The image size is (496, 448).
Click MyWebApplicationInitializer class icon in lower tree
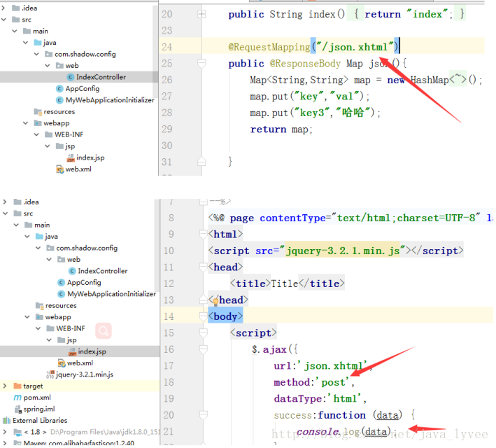[61, 294]
